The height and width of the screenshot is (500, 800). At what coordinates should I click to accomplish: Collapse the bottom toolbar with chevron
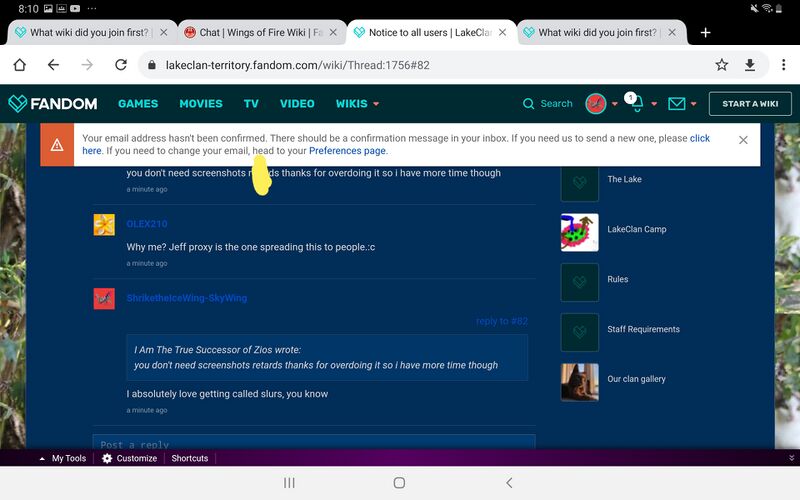click(791, 458)
